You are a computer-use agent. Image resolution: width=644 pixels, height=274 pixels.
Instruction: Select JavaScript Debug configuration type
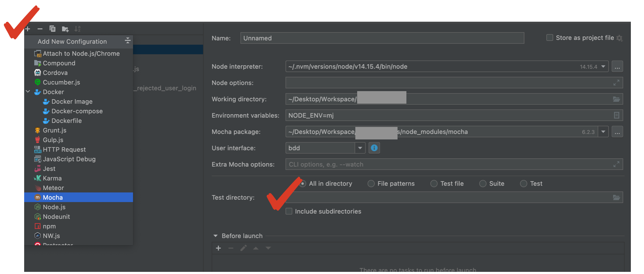pyautogui.click(x=79, y=159)
